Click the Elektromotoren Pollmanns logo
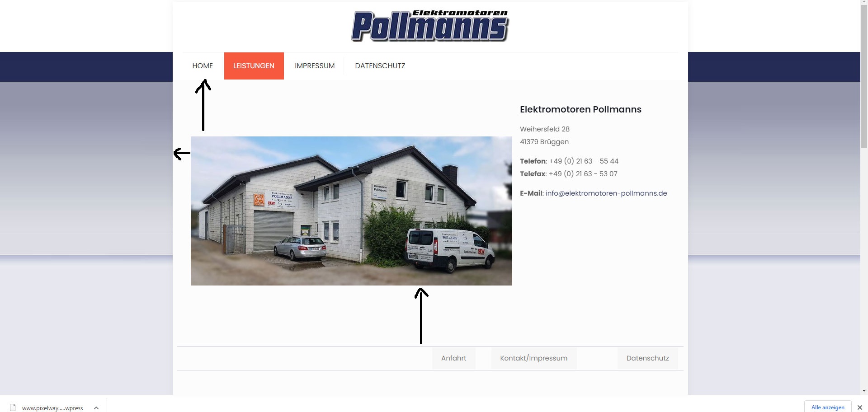This screenshot has width=868, height=412. click(430, 26)
